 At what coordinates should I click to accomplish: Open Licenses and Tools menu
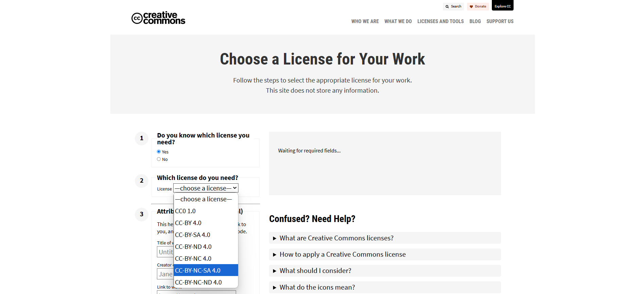(441, 21)
